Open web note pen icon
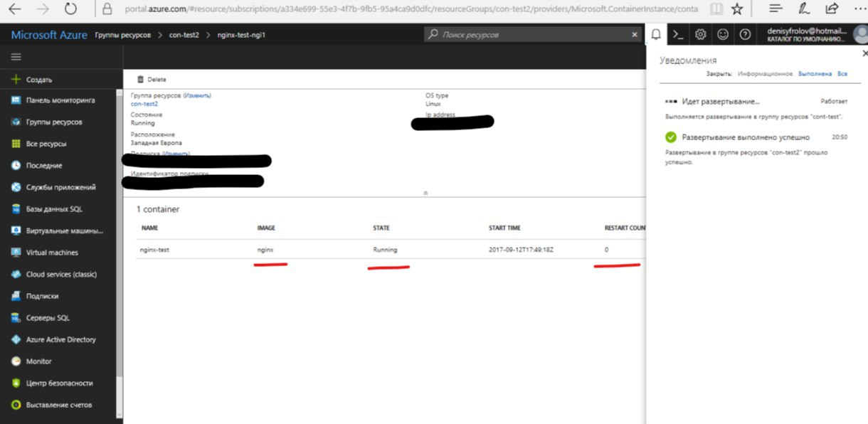This screenshot has height=424, width=868. (804, 9)
